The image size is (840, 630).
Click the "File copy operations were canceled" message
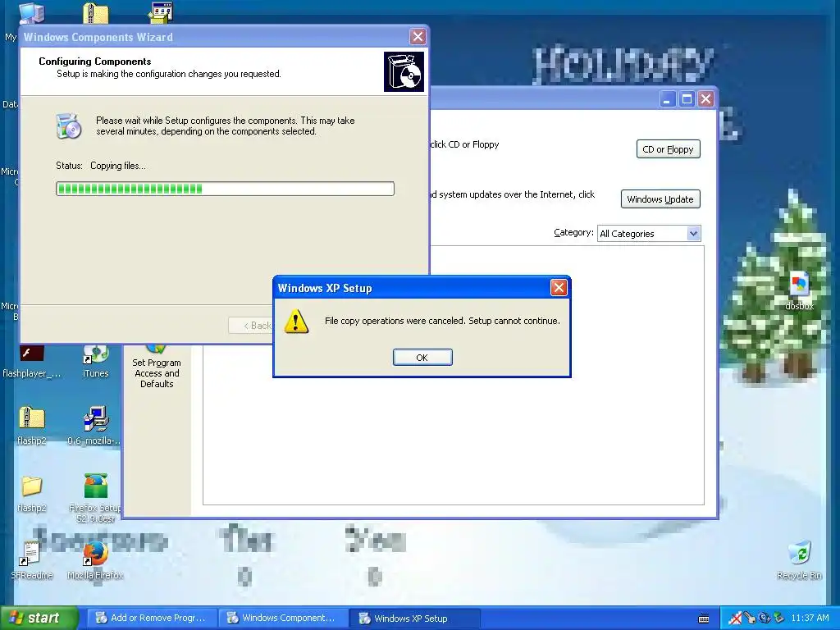[x=442, y=321]
